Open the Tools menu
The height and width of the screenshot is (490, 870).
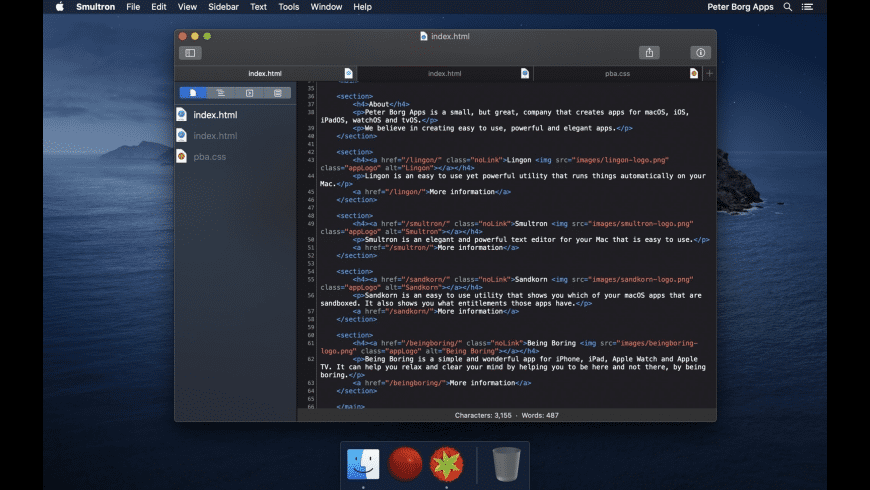tap(288, 7)
